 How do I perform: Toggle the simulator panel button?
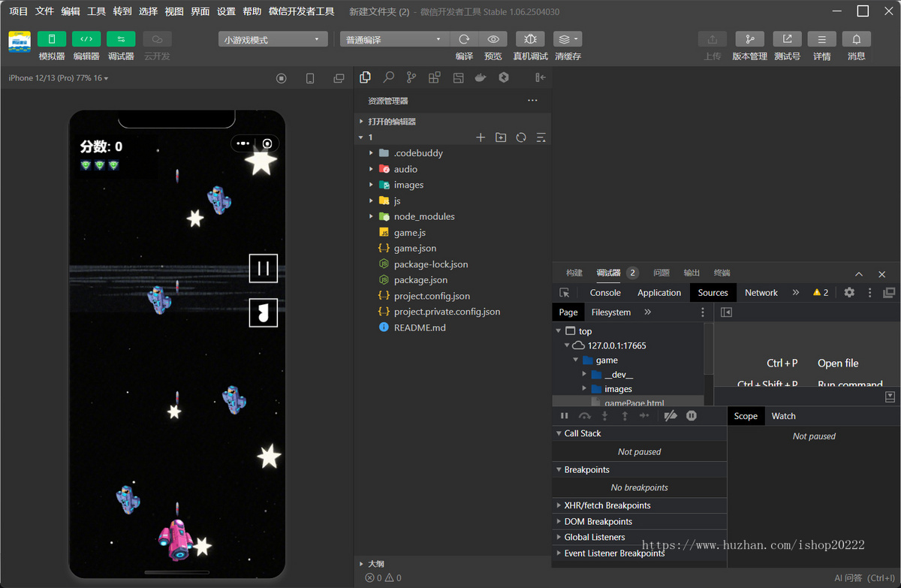click(52, 39)
